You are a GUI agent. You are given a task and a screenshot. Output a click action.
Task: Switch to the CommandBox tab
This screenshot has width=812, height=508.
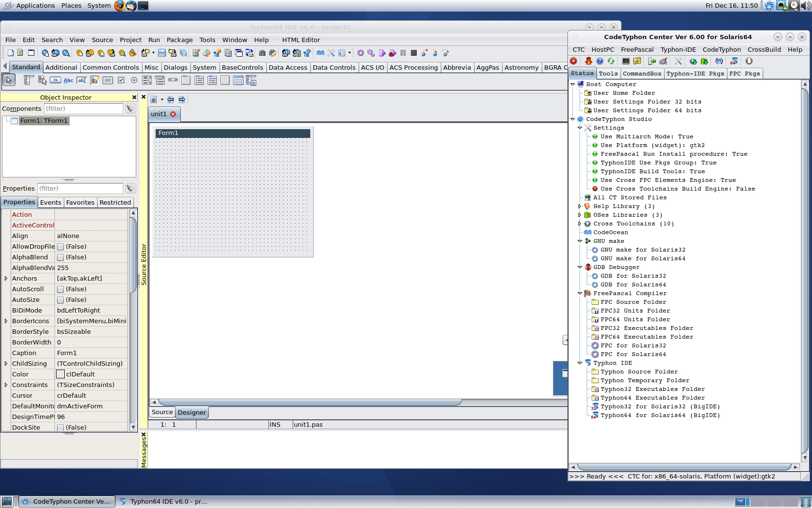pos(642,74)
